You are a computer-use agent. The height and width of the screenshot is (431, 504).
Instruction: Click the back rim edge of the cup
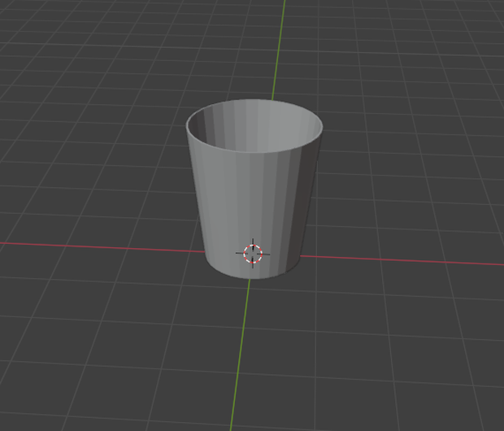tap(254, 100)
